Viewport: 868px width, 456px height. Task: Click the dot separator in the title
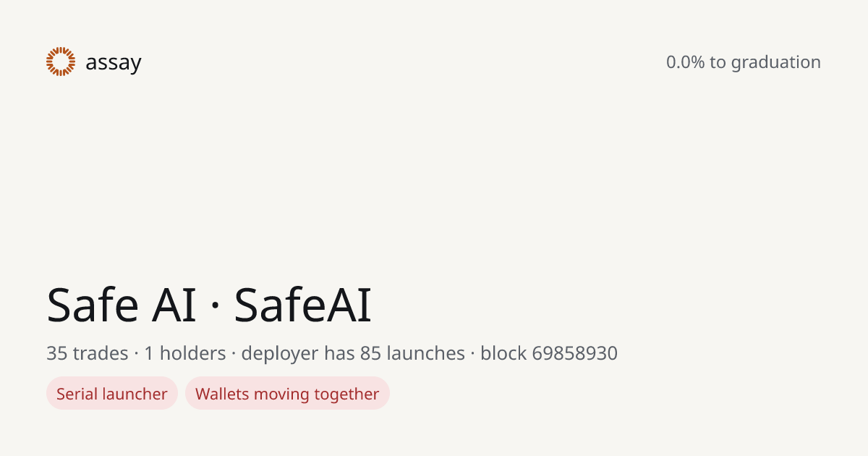(x=215, y=307)
